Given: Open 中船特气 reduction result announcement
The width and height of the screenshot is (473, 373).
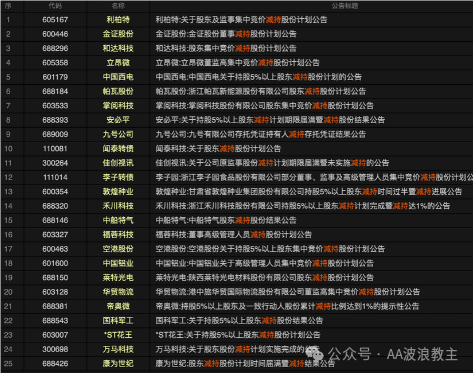Looking at the screenshot, I should click(226, 220).
